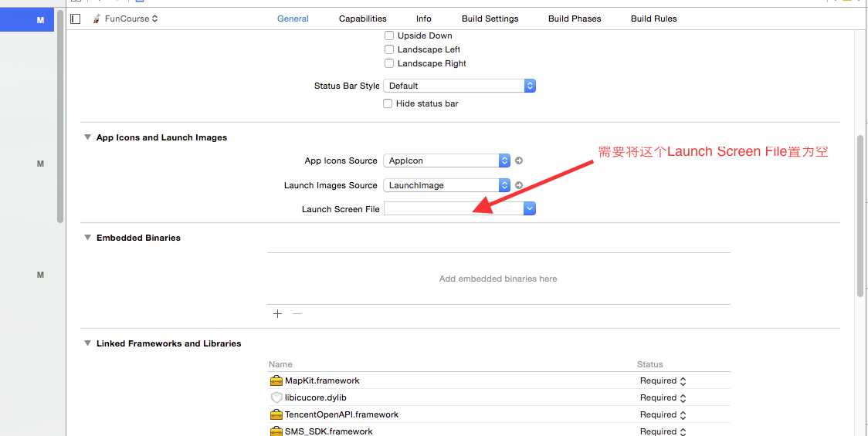Toggle the targets list sidebar icon
The width and height of the screenshot is (868, 436).
76,19
